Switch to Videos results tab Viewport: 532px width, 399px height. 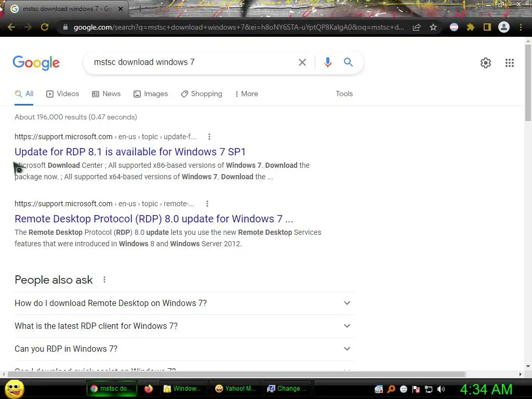pos(63,94)
